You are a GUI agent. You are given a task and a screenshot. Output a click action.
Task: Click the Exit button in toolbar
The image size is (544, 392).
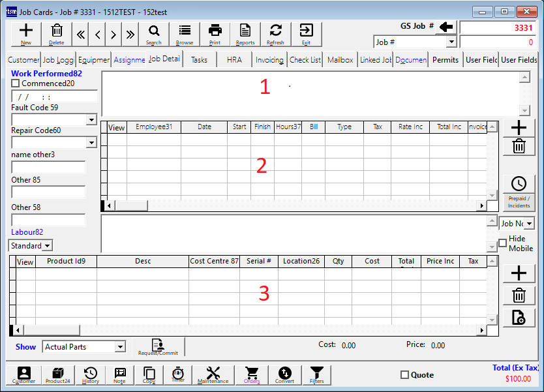pyautogui.click(x=306, y=33)
